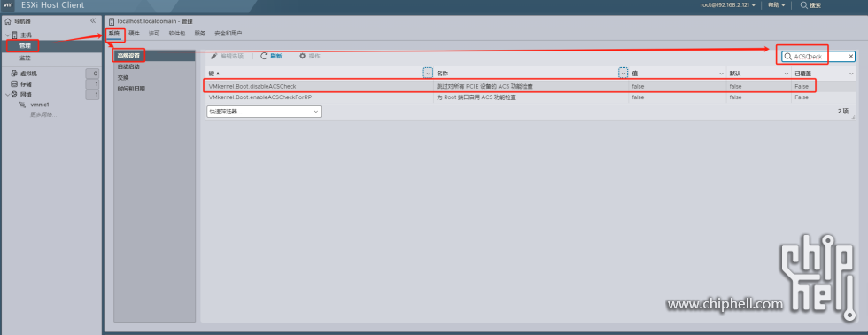Switch to the 安全和用户 tab

tap(229, 33)
